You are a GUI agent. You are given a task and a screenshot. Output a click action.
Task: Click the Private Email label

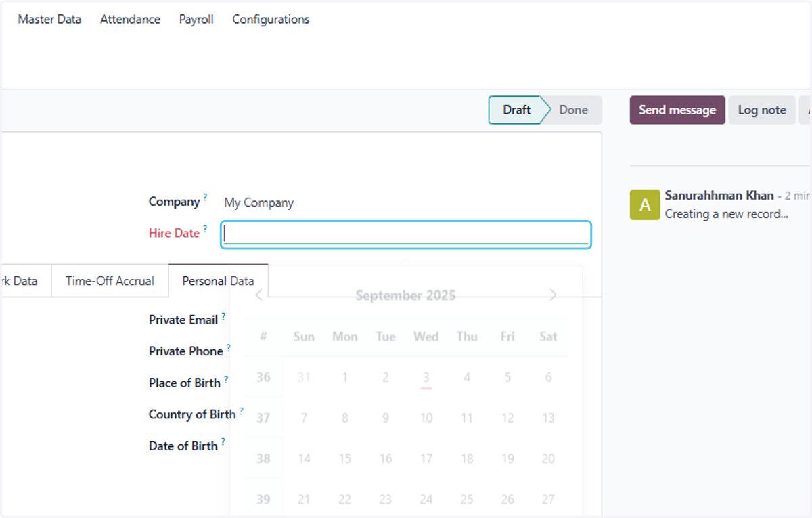183,320
